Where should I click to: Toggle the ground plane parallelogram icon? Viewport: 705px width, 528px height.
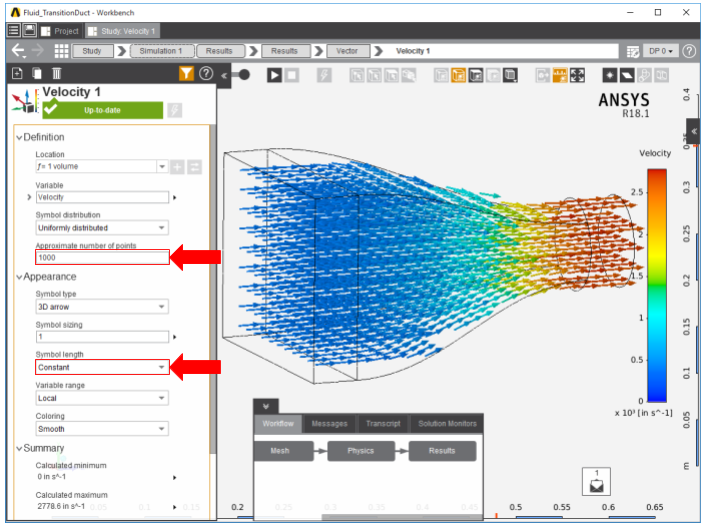point(627,75)
